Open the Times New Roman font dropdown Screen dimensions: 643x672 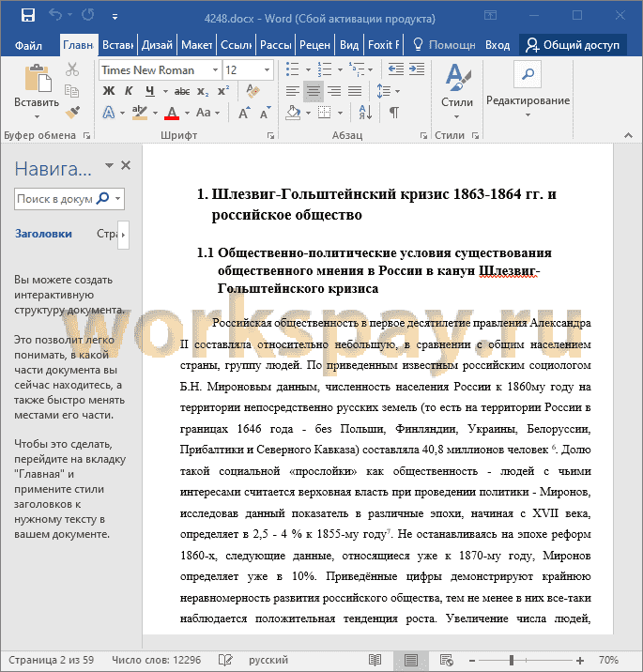click(215, 69)
